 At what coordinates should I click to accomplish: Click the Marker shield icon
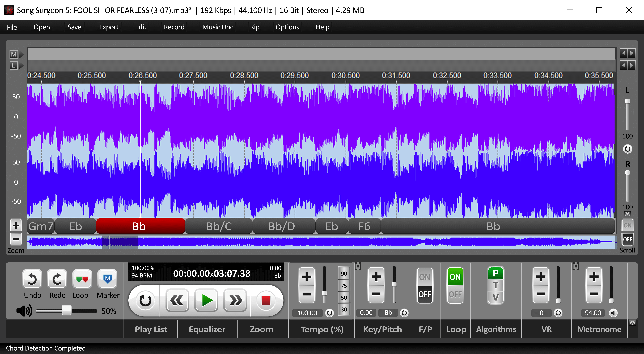pyautogui.click(x=108, y=279)
